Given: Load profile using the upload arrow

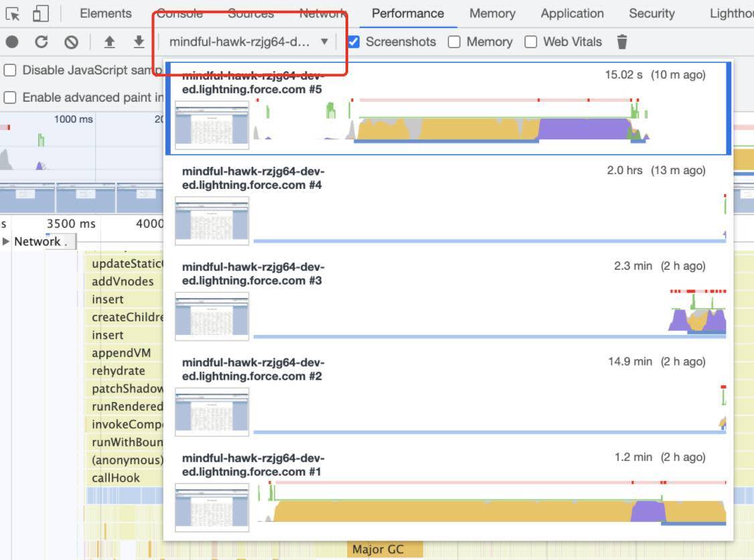Looking at the screenshot, I should click(110, 42).
